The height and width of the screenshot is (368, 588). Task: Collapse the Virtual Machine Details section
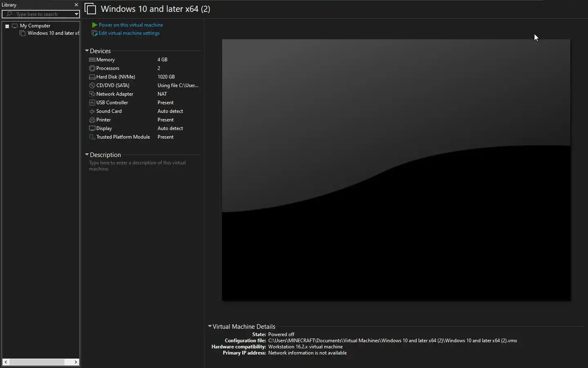[x=210, y=326]
